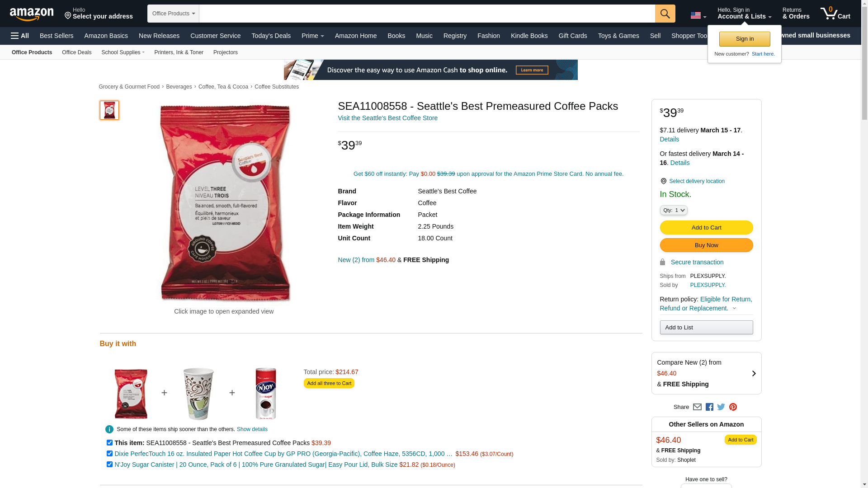Share product via email icon
The width and height of the screenshot is (868, 488).
point(697,407)
